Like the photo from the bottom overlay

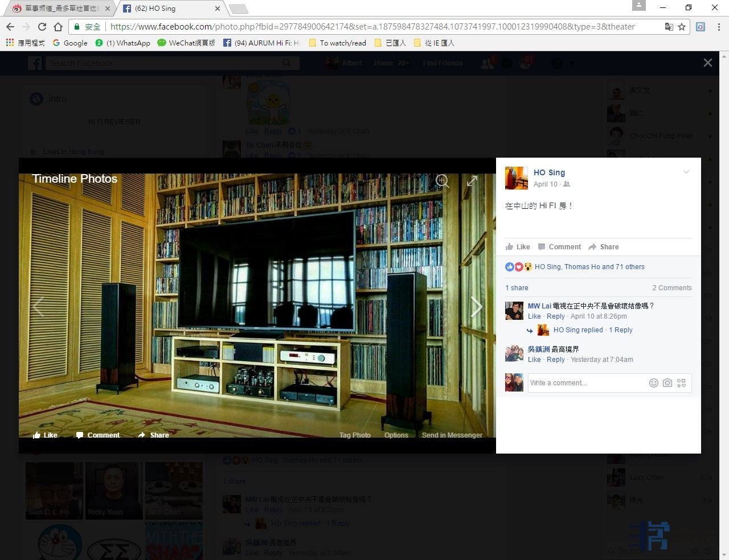click(x=46, y=435)
